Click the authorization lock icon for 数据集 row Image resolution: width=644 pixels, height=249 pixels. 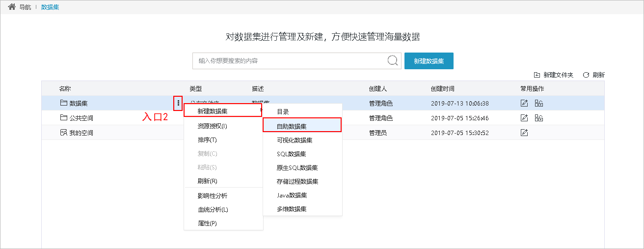coord(538,103)
